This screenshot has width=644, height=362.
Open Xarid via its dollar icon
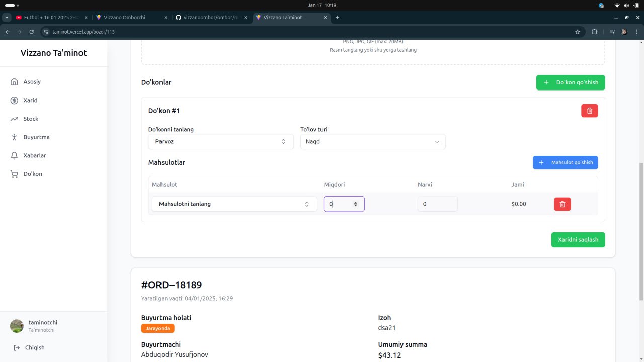pyautogui.click(x=14, y=101)
